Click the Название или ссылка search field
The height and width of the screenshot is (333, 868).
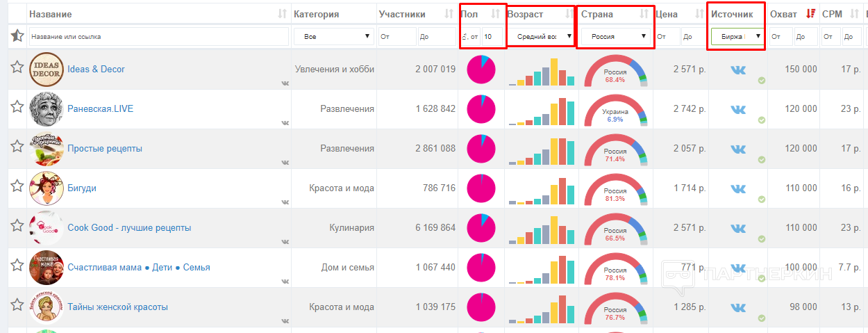[x=159, y=37]
